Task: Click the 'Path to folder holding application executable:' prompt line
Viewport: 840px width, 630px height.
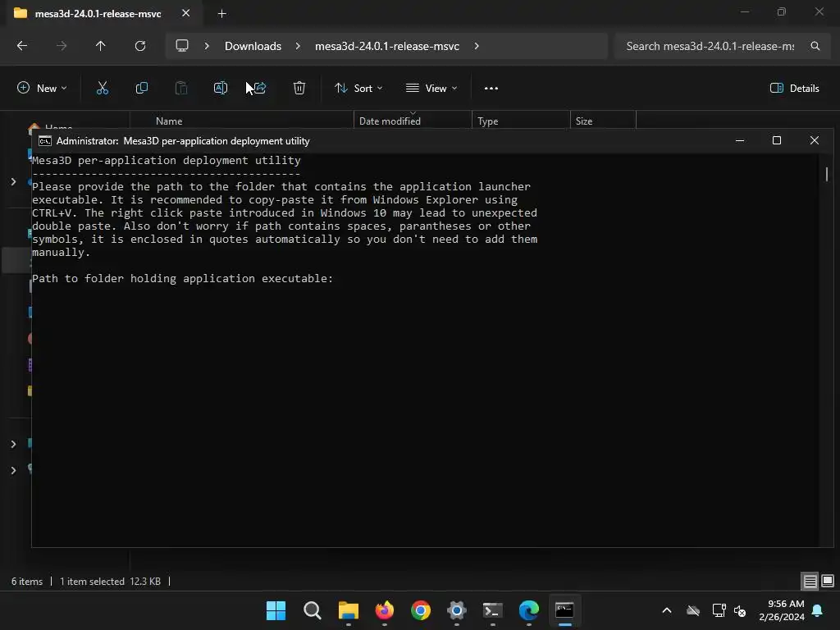Action: pyautogui.click(x=182, y=279)
